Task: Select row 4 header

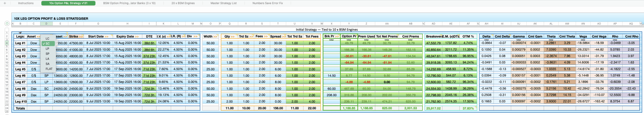Action: (x=7, y=43)
